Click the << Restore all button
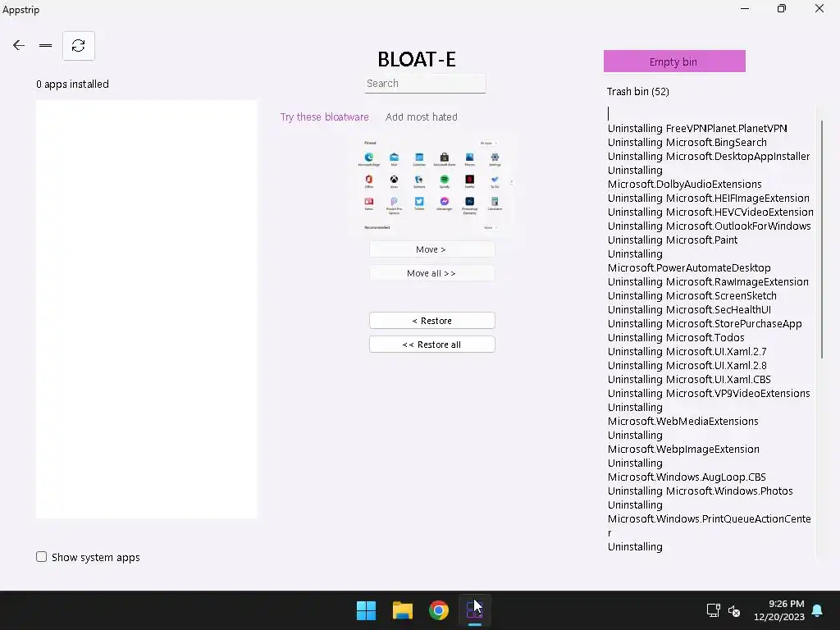Screen dimensions: 840x630 431,345
